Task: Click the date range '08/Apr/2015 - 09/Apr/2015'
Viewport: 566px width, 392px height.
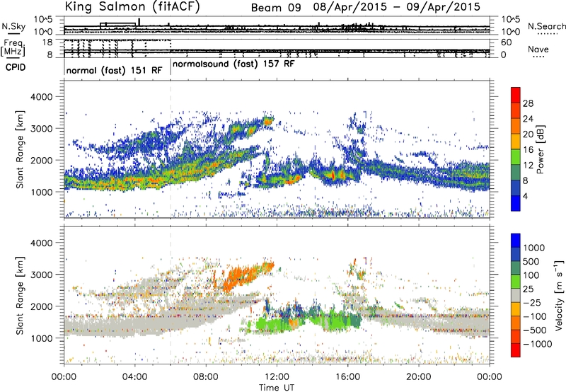Action: click(397, 7)
